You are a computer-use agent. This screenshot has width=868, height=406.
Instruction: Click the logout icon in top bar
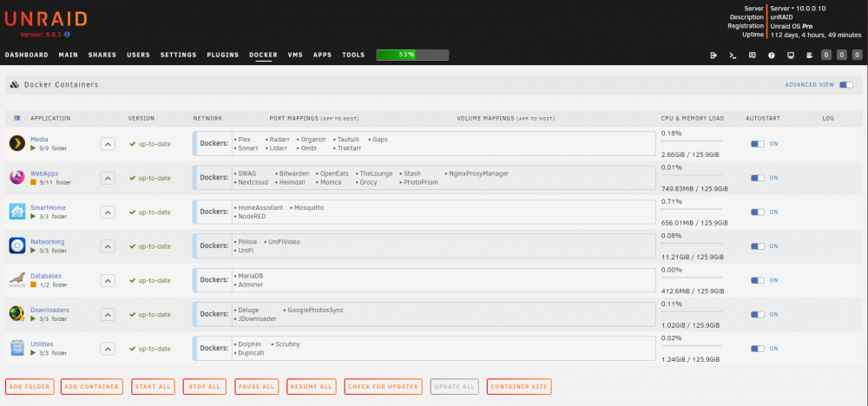click(713, 56)
